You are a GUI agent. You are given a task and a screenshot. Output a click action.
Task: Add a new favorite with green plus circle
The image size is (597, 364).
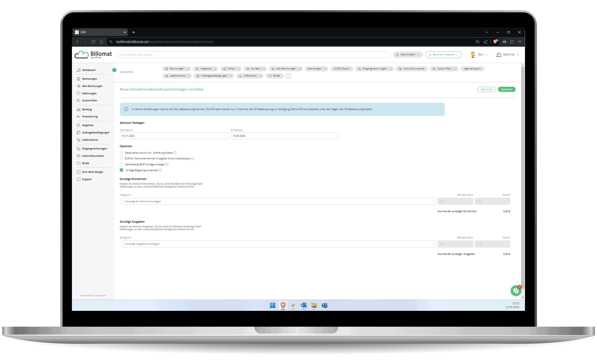pos(288,76)
